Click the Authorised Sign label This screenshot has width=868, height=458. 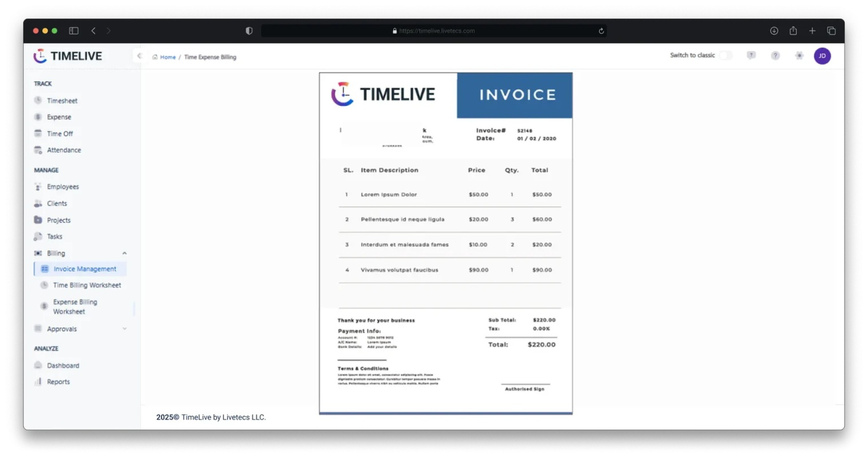525,389
